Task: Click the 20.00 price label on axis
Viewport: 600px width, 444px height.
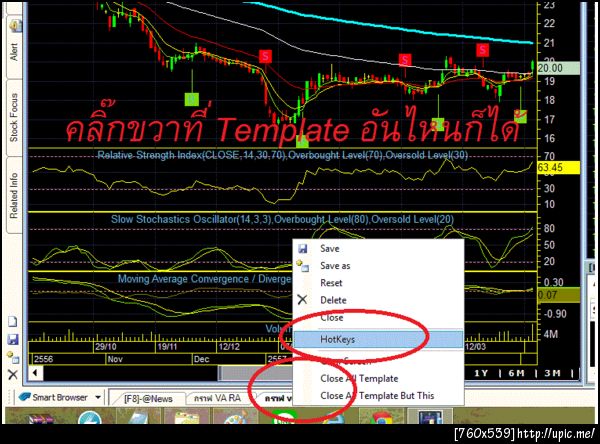Action: pos(558,69)
